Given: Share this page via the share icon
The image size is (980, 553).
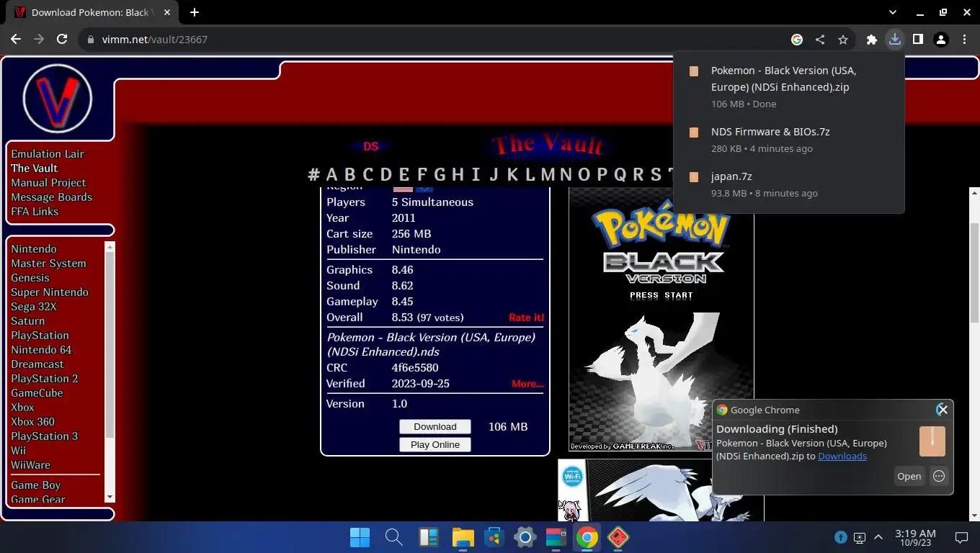Looking at the screenshot, I should pyautogui.click(x=820, y=40).
